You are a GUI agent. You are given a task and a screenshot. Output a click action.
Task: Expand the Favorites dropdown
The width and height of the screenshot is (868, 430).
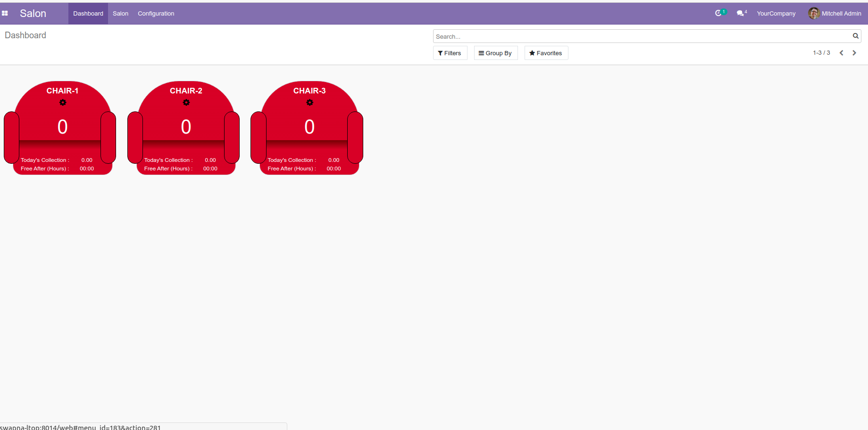[546, 53]
